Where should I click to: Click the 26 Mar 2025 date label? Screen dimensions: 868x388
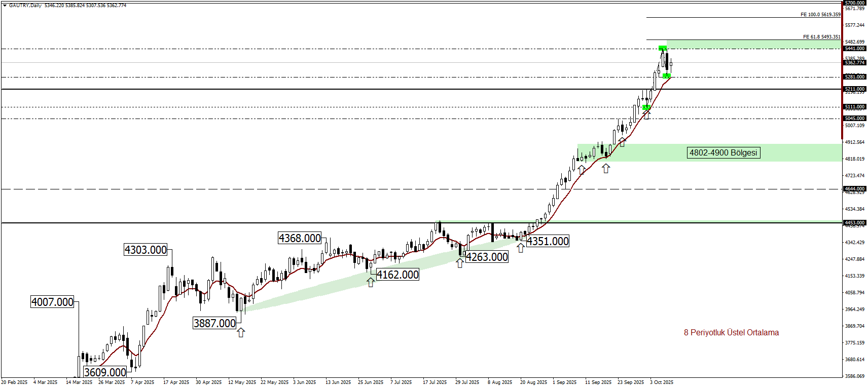coord(112,382)
